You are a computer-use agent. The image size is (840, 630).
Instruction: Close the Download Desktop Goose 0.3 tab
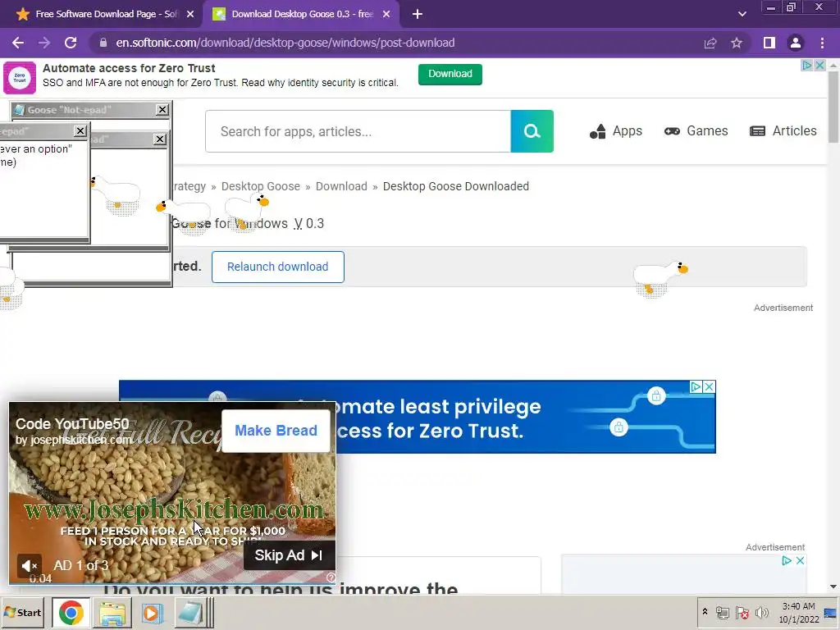386,14
